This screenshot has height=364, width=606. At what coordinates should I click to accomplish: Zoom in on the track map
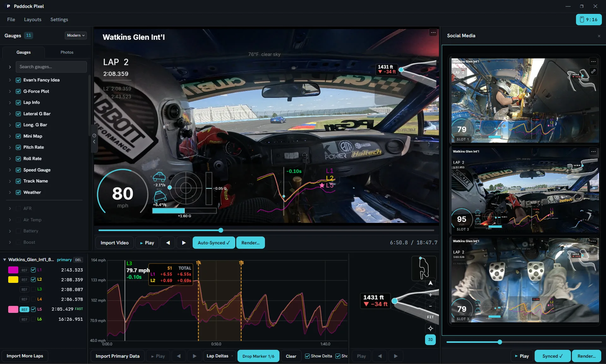pos(430,295)
